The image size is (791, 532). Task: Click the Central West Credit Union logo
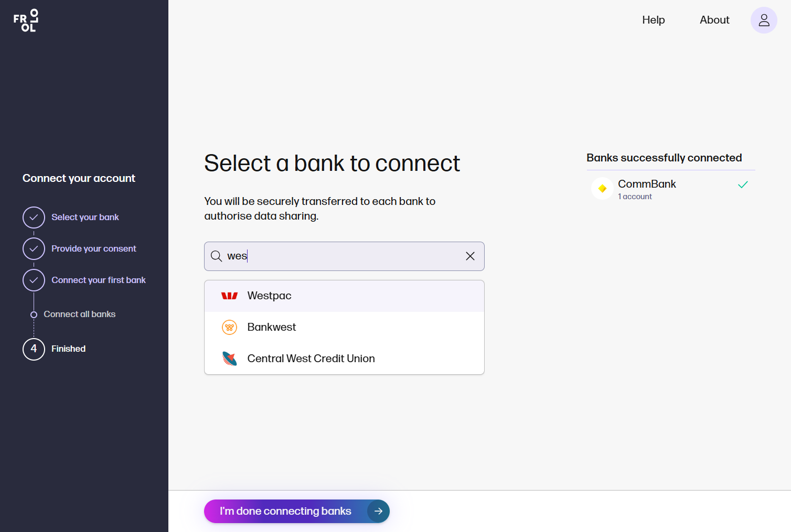click(x=229, y=359)
